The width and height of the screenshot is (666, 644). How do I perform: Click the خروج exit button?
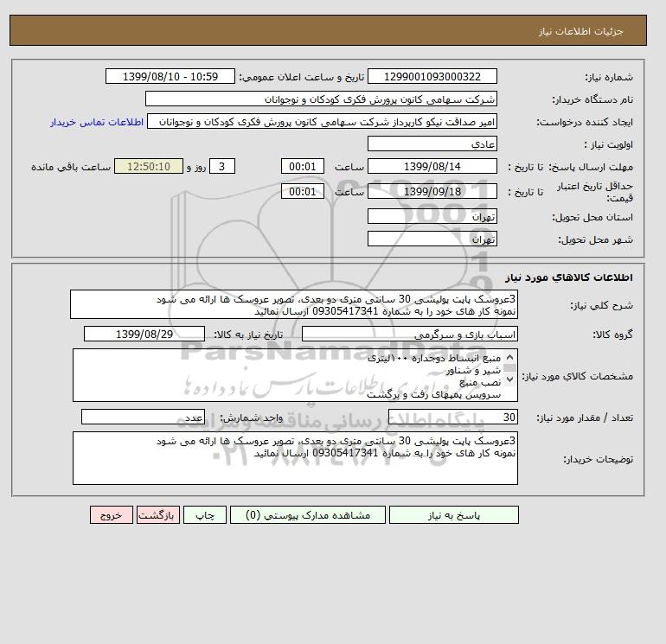coord(112,514)
